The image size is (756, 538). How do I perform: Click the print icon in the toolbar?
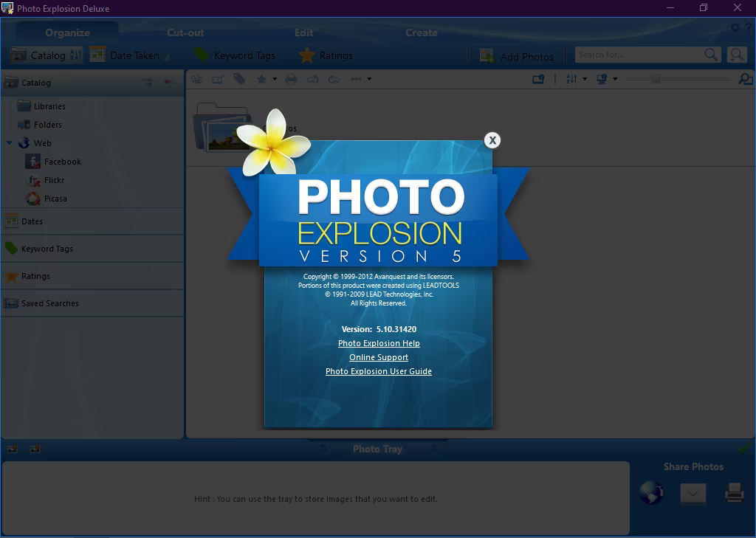pos(291,79)
